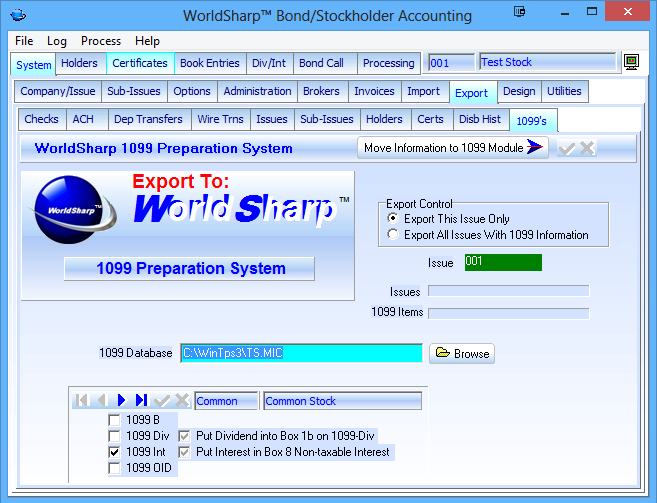Go to the first record arrow

82,400
